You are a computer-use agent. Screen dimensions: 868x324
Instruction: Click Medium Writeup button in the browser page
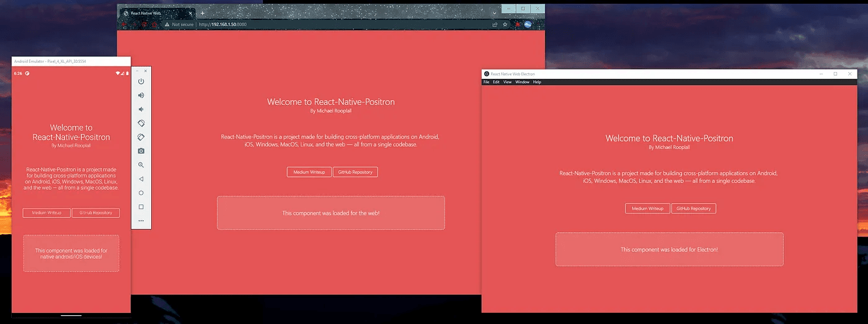[x=309, y=172]
